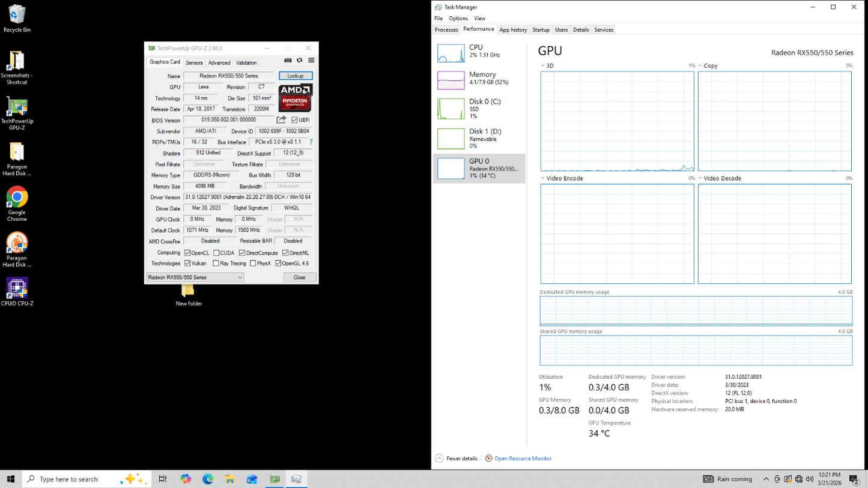The width and height of the screenshot is (868, 488).
Task: Open the Radeon RX550 GPU selector dropdown
Action: tap(195, 277)
